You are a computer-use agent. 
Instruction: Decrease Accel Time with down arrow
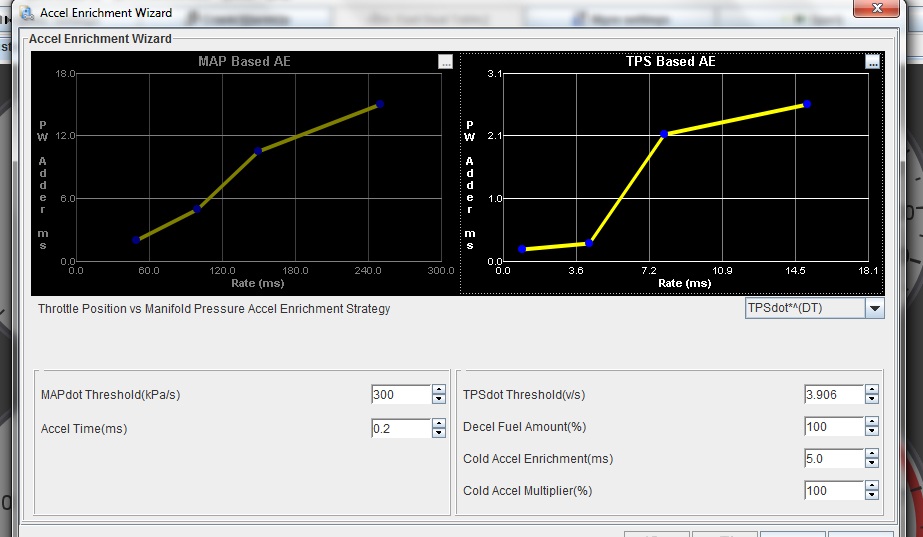[x=439, y=433]
